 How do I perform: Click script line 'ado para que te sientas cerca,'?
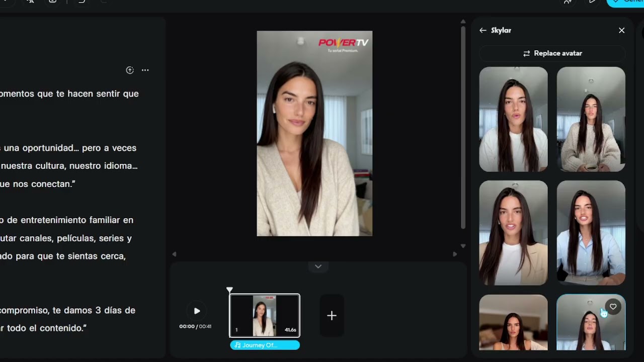click(63, 256)
